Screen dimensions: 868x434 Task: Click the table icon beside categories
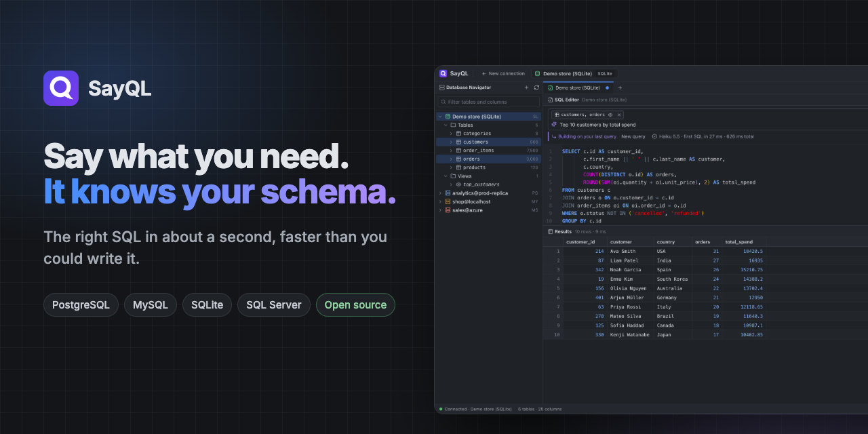[x=458, y=134]
